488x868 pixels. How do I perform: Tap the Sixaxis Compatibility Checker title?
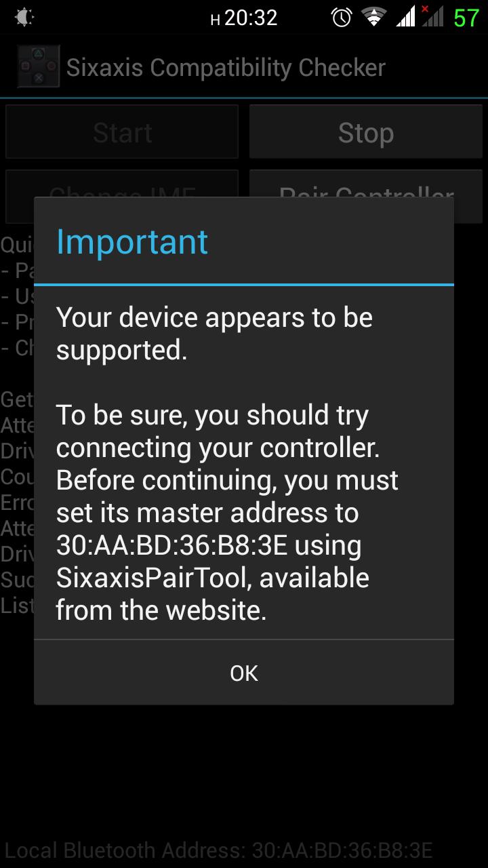226,68
